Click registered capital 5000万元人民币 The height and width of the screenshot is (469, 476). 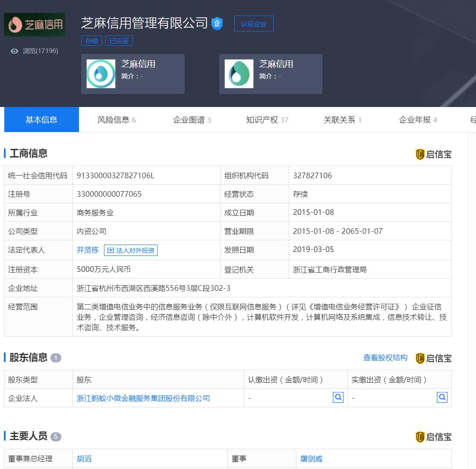click(x=104, y=269)
